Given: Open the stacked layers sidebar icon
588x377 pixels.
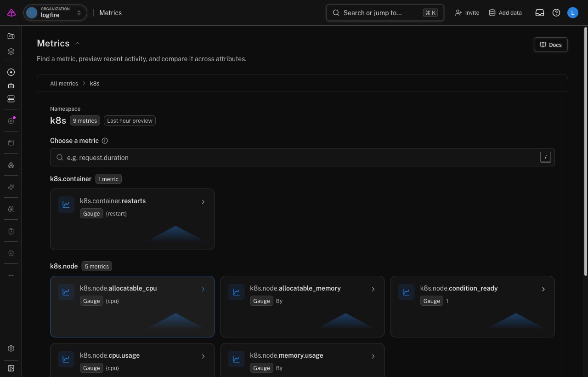Looking at the screenshot, I should (11, 51).
